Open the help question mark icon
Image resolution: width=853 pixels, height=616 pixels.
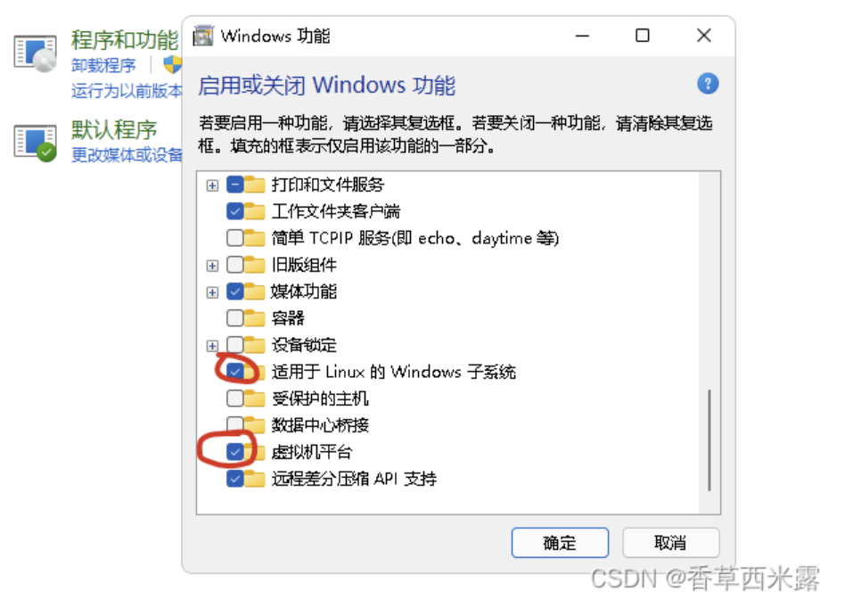point(707,84)
